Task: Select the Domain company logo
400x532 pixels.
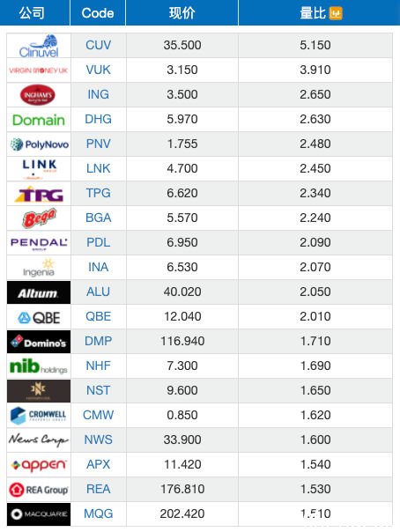Action: tap(39, 120)
